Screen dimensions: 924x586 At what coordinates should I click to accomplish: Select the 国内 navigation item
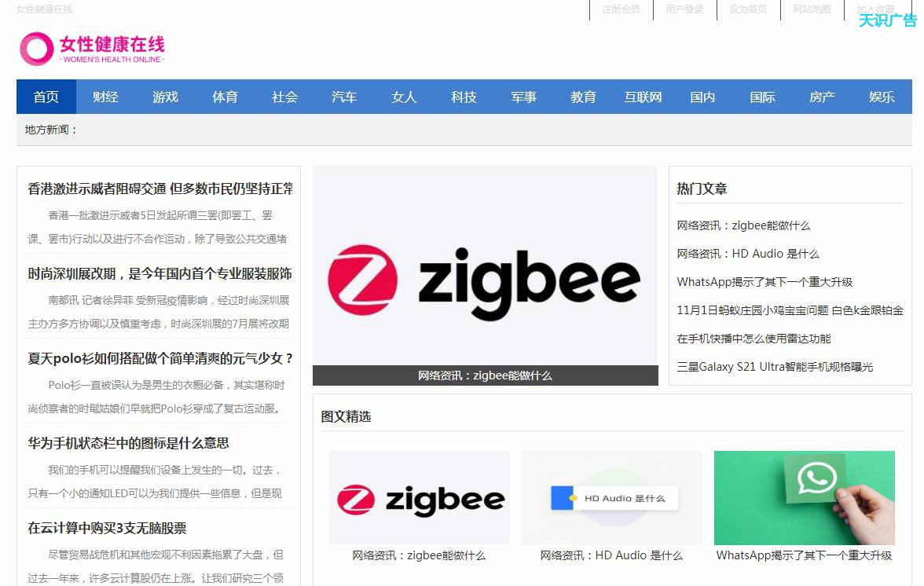point(702,97)
